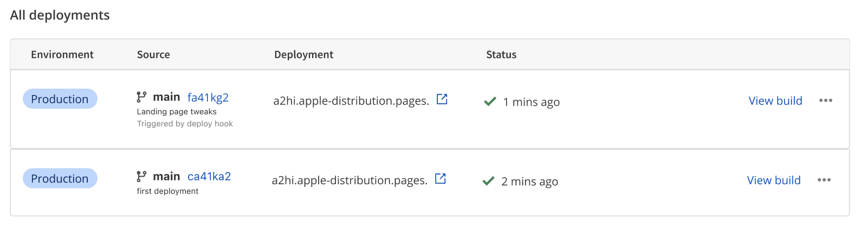Click the Source column header
Screen dimensions: 868x233
[153, 55]
